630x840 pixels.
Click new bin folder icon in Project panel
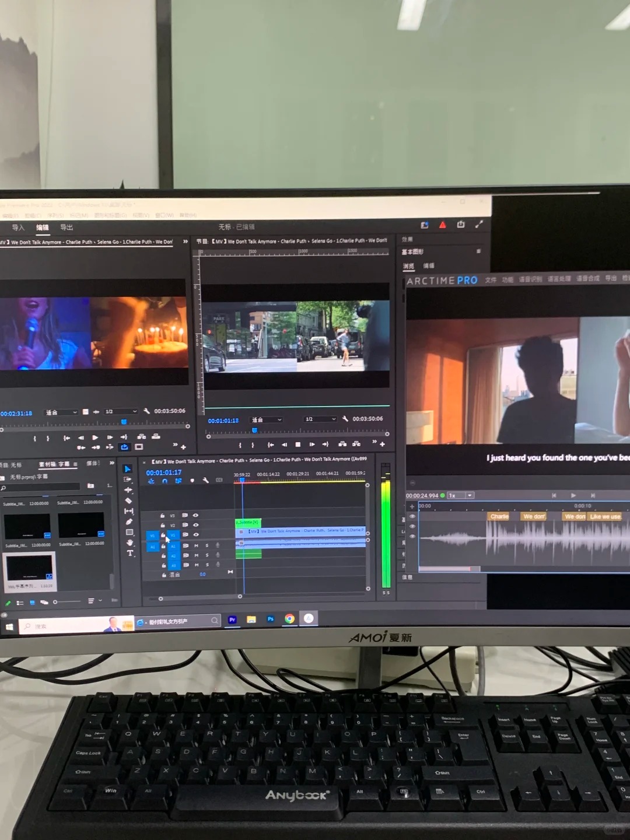pos(90,485)
